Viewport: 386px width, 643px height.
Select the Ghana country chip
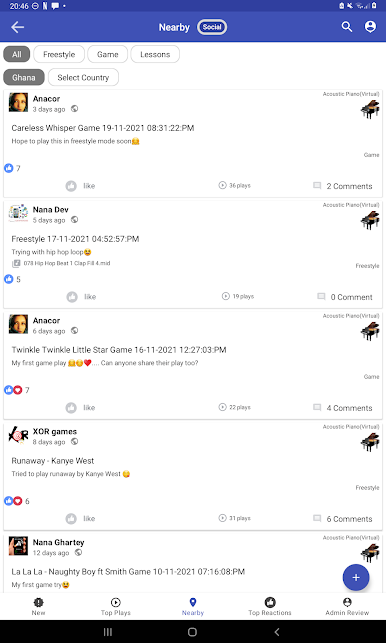click(24, 78)
